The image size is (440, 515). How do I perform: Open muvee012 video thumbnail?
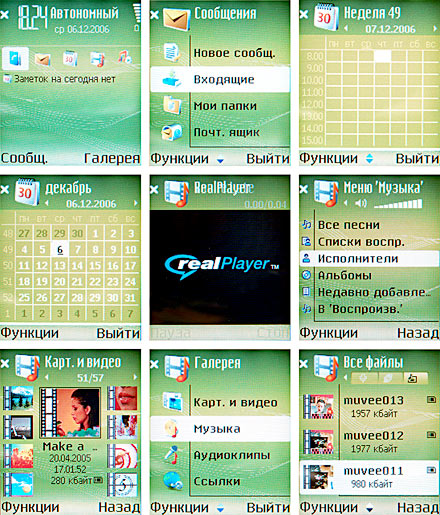point(319,442)
